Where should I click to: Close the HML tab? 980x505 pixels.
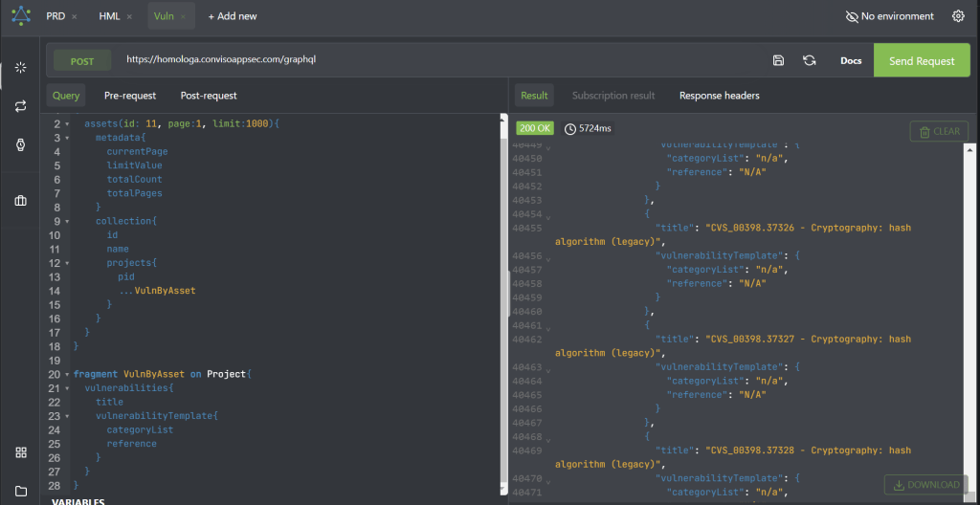tap(129, 17)
